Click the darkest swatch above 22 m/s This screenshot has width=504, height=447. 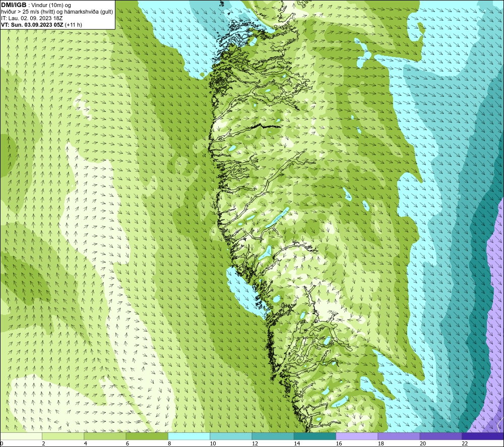482,436
